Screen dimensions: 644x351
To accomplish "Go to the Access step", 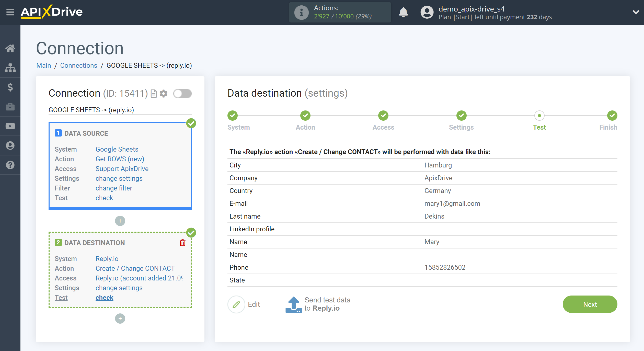I will [x=383, y=116].
